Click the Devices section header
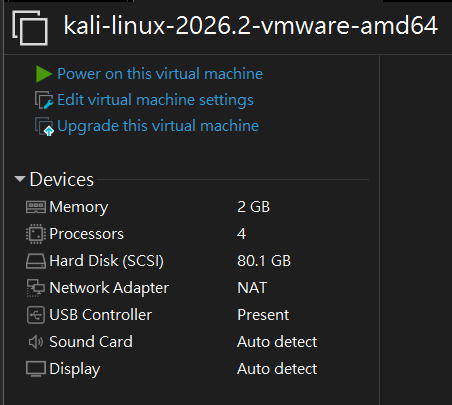Screen dimensions: 452x405 (x=62, y=180)
